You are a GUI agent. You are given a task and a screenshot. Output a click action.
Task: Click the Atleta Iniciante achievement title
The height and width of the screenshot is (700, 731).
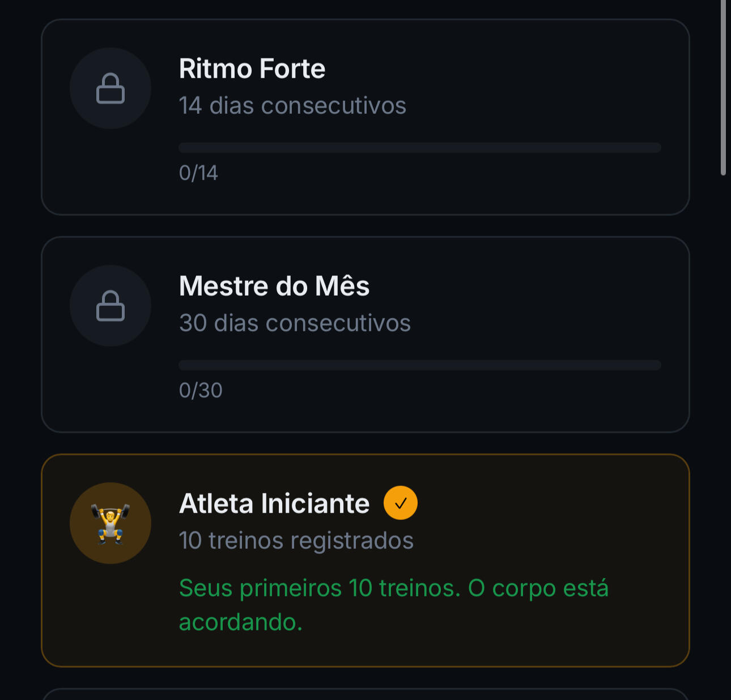point(274,503)
